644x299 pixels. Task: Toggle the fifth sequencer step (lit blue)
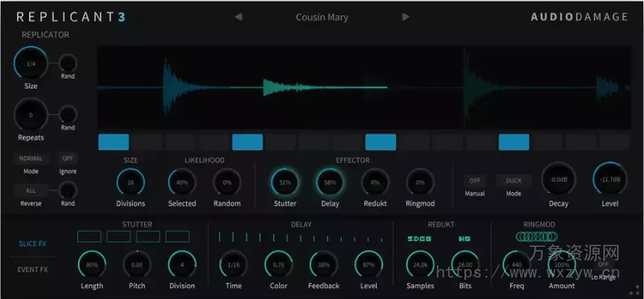tap(247, 142)
